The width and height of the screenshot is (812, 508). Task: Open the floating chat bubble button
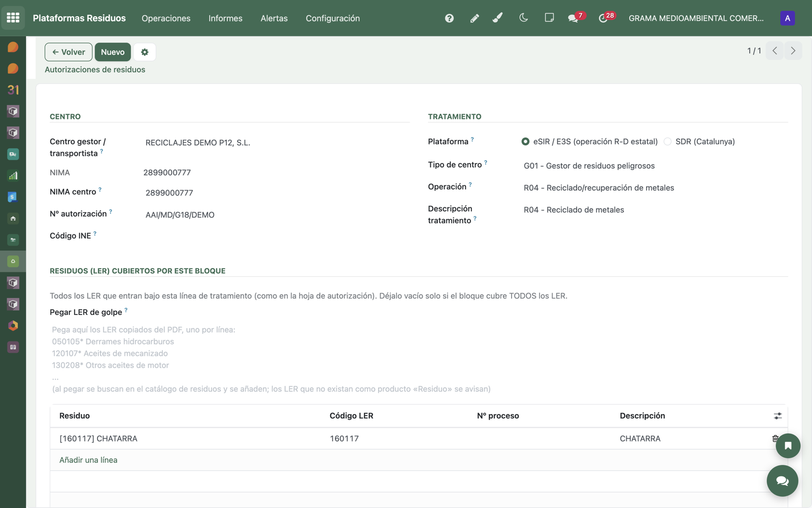tap(782, 481)
